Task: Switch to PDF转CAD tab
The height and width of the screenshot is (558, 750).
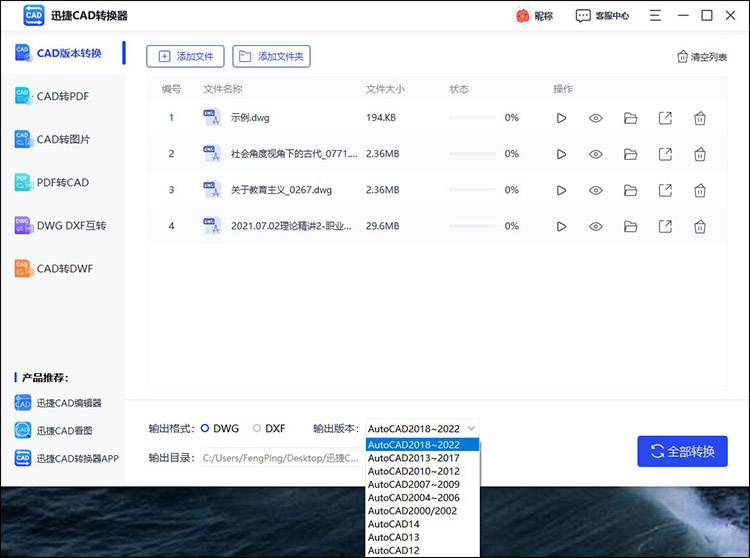Action: [63, 182]
